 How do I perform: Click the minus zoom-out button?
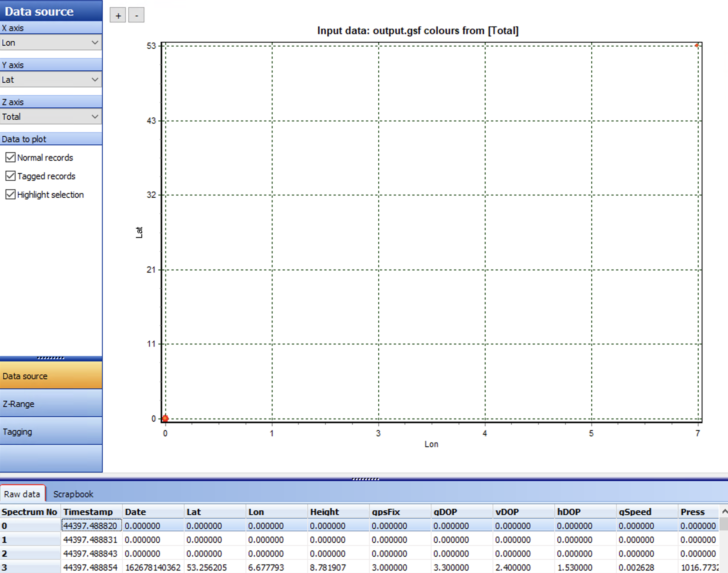pyautogui.click(x=136, y=15)
